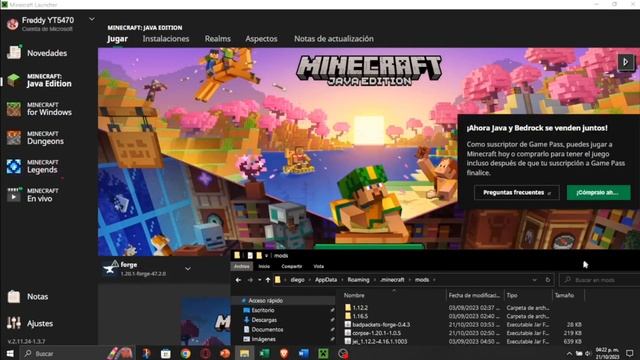The image size is (640, 360).
Task: Go back in File Explorer
Action: 238,280
